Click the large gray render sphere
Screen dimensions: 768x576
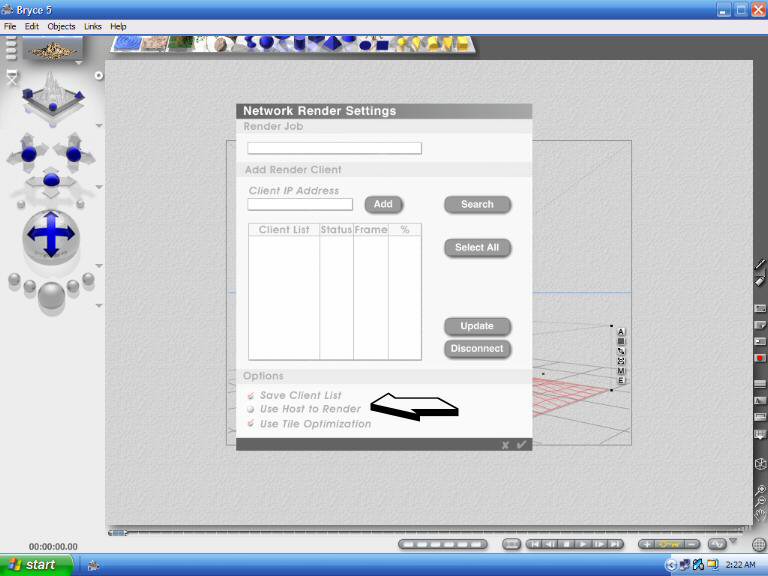click(x=51, y=295)
